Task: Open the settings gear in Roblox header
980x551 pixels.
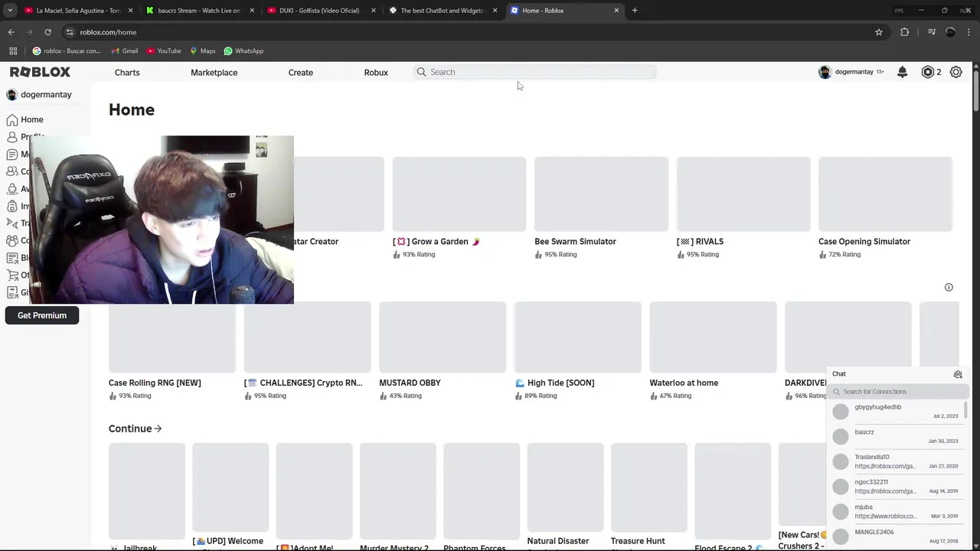Action: (956, 72)
